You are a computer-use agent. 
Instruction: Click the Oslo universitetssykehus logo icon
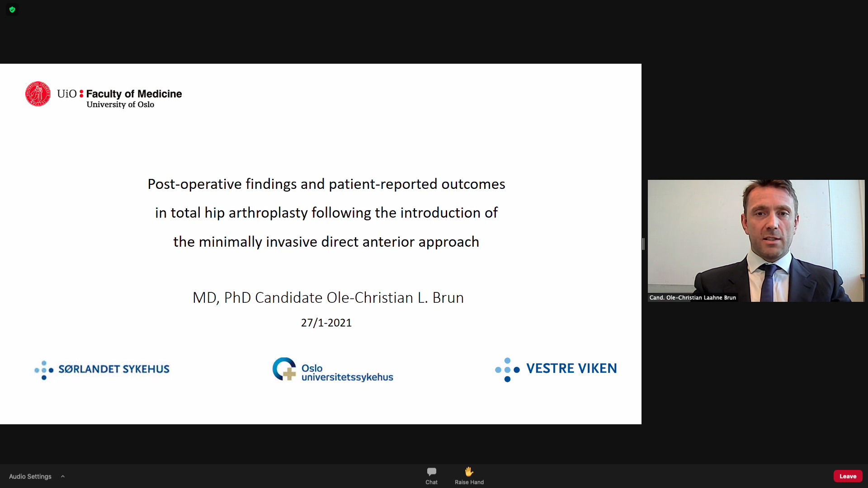pos(284,369)
